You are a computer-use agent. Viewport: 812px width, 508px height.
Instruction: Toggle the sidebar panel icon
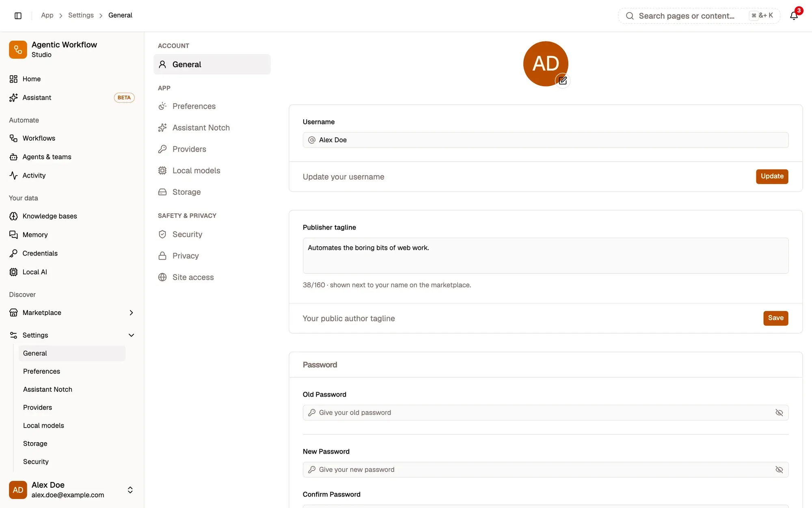tap(18, 15)
